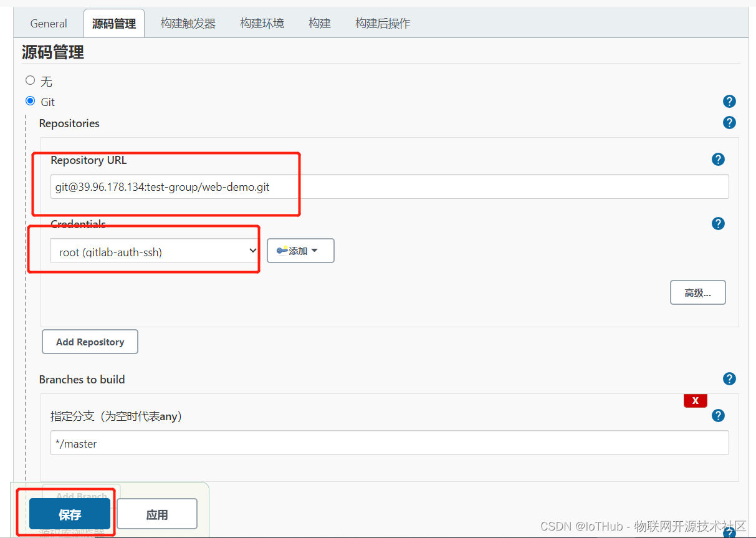Viewport: 756px width, 538px height.
Task: Click the 保存 save button
Action: click(70, 514)
